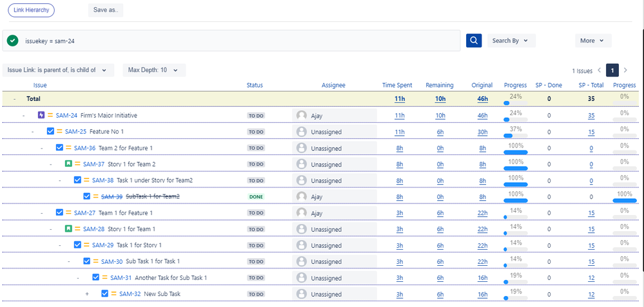
Task: Click the 37% progress bar for SAM-25
Action: click(x=516, y=135)
